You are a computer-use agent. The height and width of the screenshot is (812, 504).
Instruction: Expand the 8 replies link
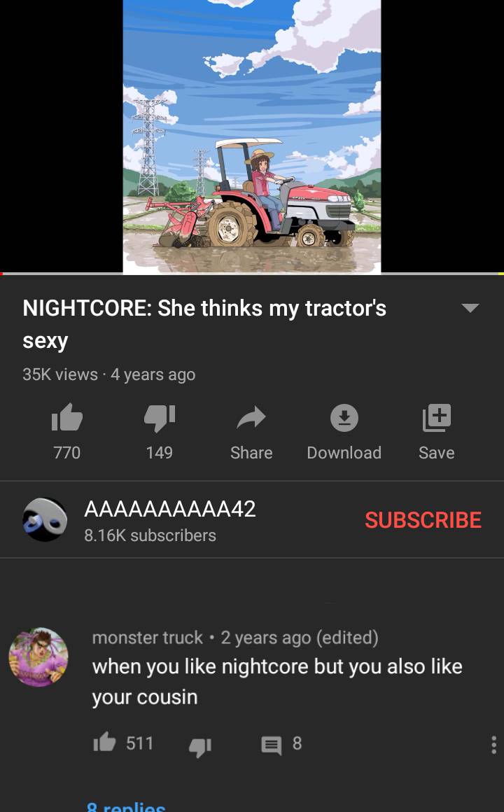click(x=126, y=806)
